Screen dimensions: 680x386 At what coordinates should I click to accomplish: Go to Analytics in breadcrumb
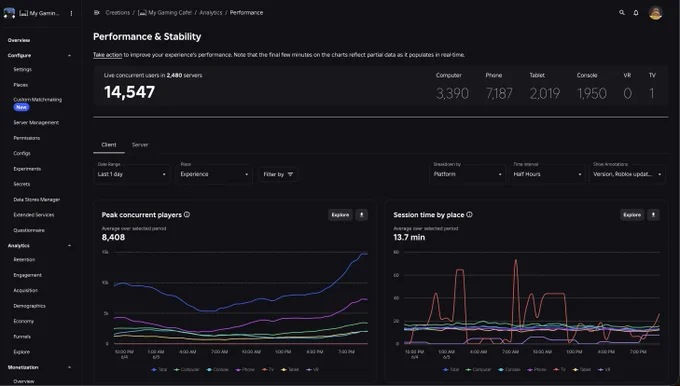click(x=211, y=13)
